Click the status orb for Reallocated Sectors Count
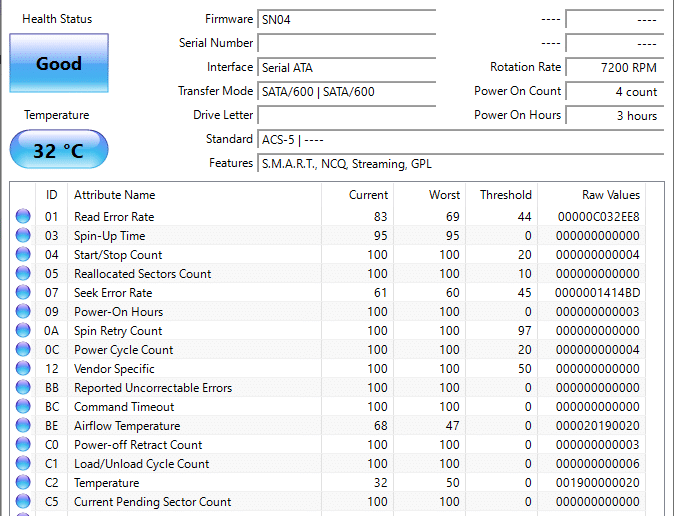Viewport: 674px width, 516px height. point(23,273)
